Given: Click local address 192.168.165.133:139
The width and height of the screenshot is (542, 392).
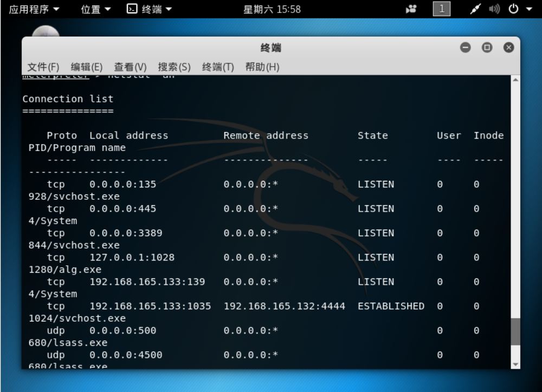Looking at the screenshot, I should point(147,282).
